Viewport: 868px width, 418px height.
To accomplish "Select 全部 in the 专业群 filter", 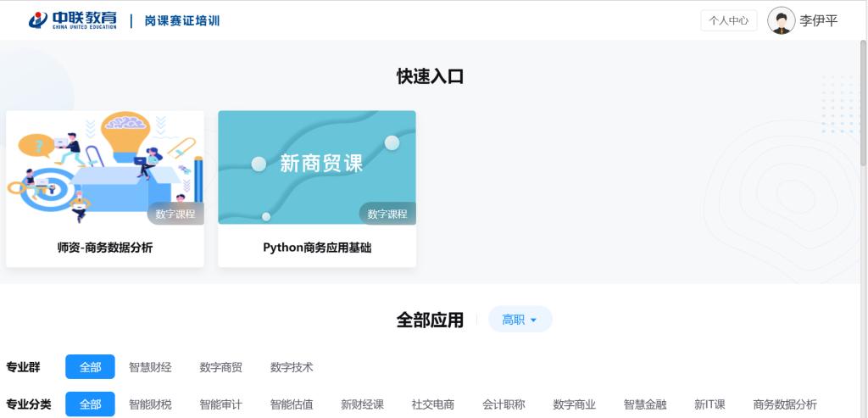I will (90, 367).
